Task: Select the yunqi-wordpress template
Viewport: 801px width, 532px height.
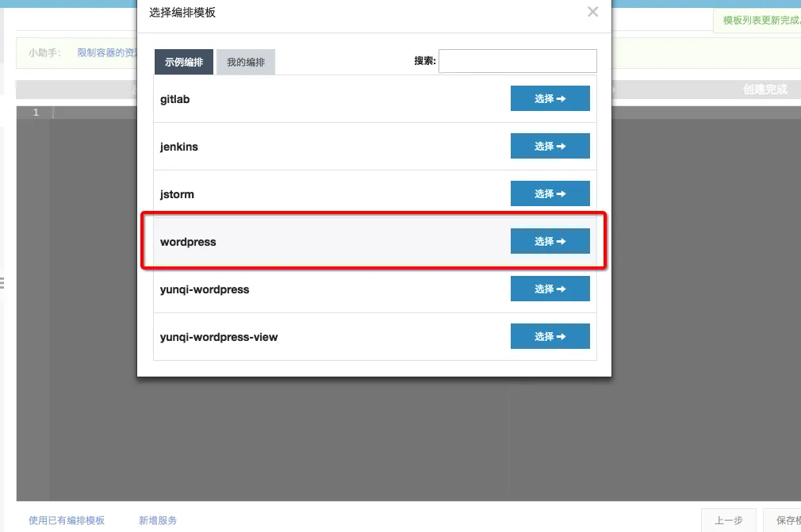Action: (550, 289)
